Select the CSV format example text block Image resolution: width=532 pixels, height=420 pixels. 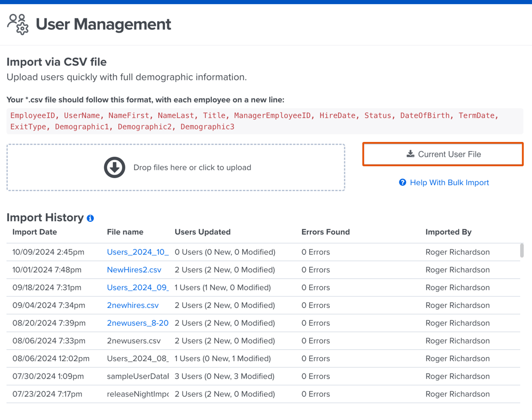point(265,121)
